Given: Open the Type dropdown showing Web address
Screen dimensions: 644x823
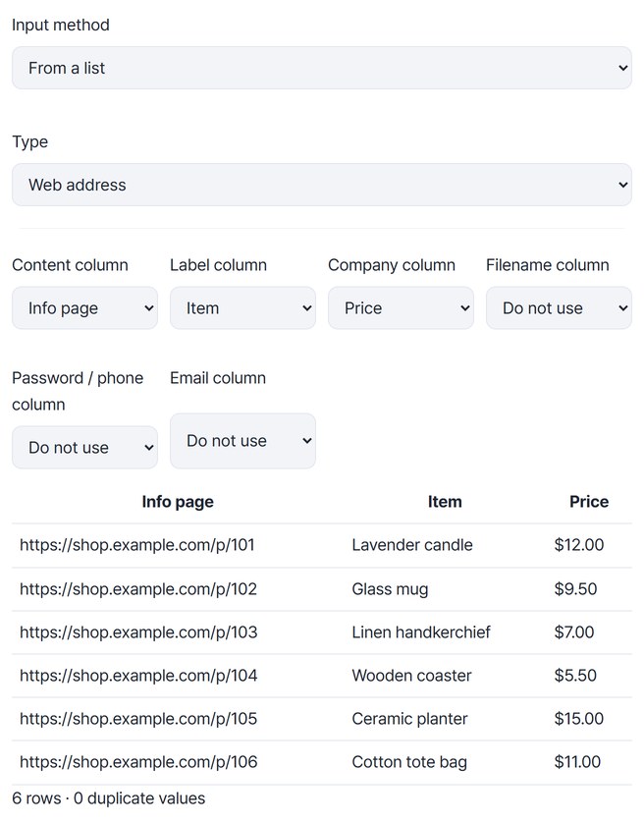Looking at the screenshot, I should 322,185.
